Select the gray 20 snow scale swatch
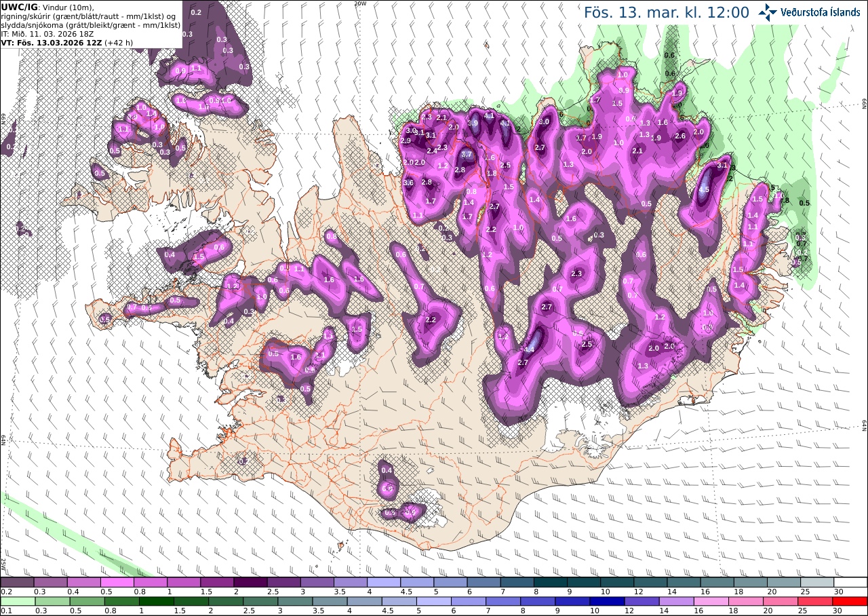The width and height of the screenshot is (868, 616). pyautogui.click(x=784, y=582)
